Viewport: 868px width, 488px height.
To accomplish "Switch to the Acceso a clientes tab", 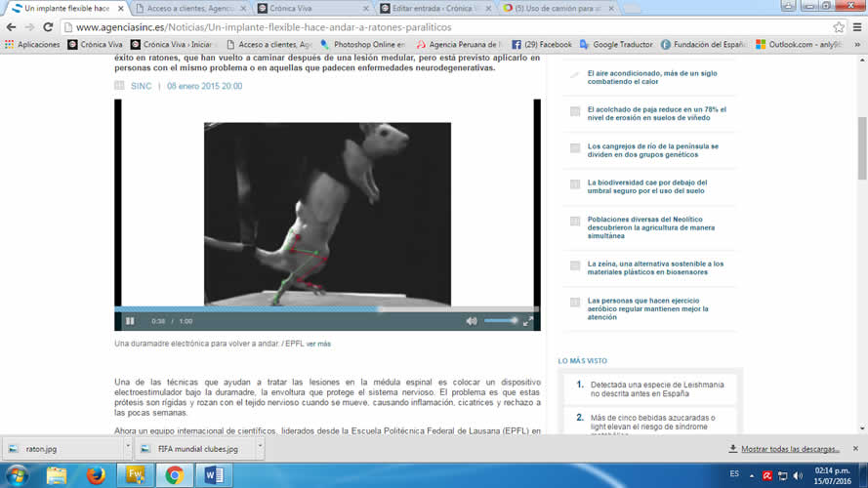I will 188,9.
